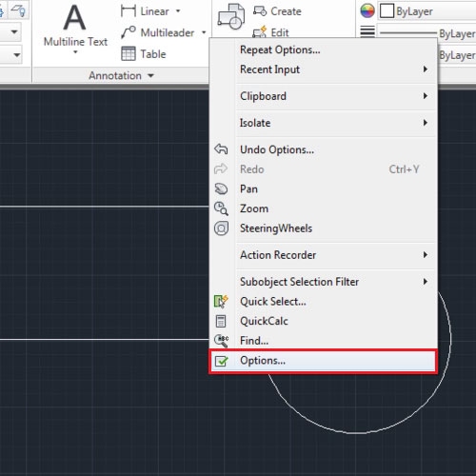Insert a Table using its ribbon icon
Screen dimensions: 476x476
click(129, 53)
